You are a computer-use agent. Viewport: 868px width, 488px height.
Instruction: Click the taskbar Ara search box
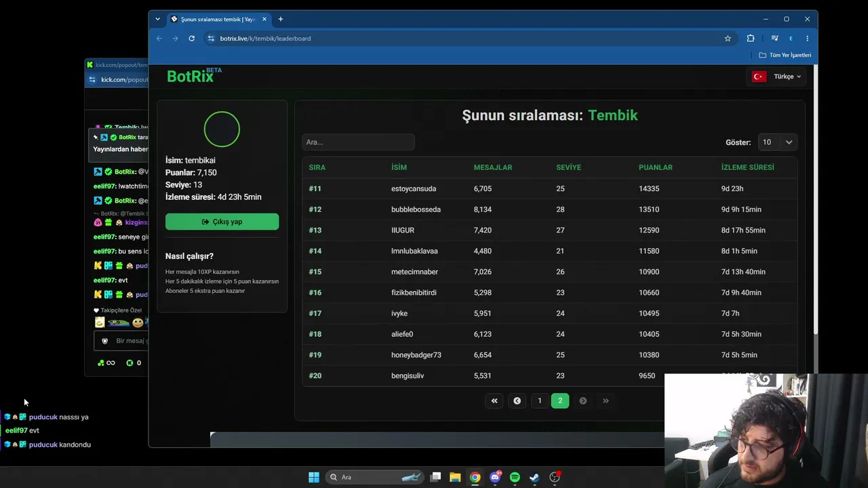pyautogui.click(x=374, y=477)
